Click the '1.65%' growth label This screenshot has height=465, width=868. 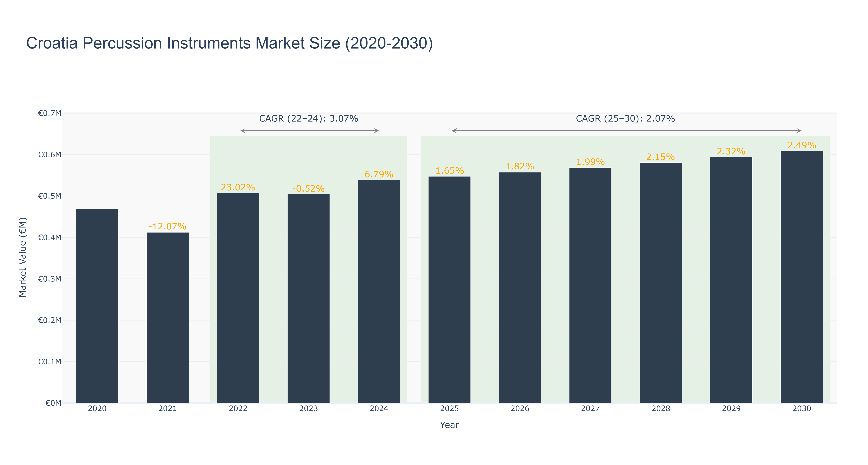tap(449, 170)
